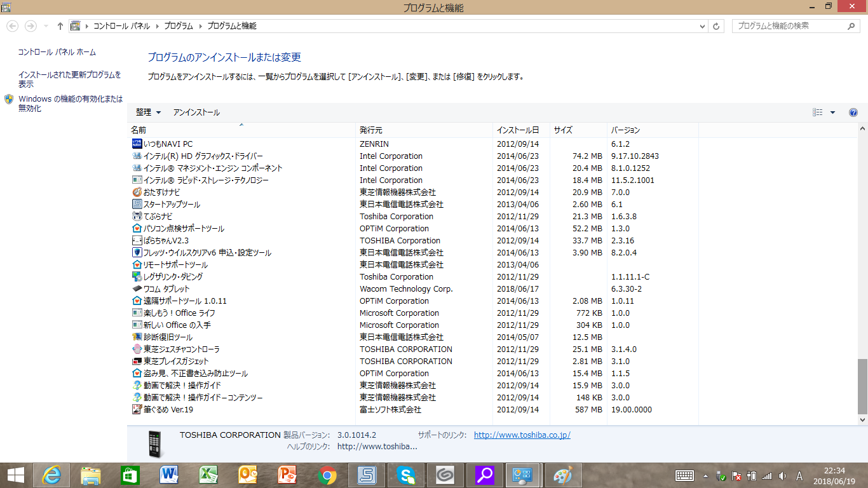The width and height of the screenshot is (868, 488).
Task: Click the インテル(R) HD グラフィックス・ドライバー icon
Action: click(137, 156)
